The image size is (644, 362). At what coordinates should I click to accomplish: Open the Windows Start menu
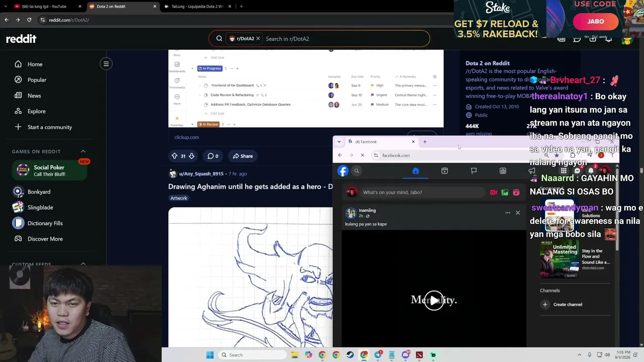210,355
